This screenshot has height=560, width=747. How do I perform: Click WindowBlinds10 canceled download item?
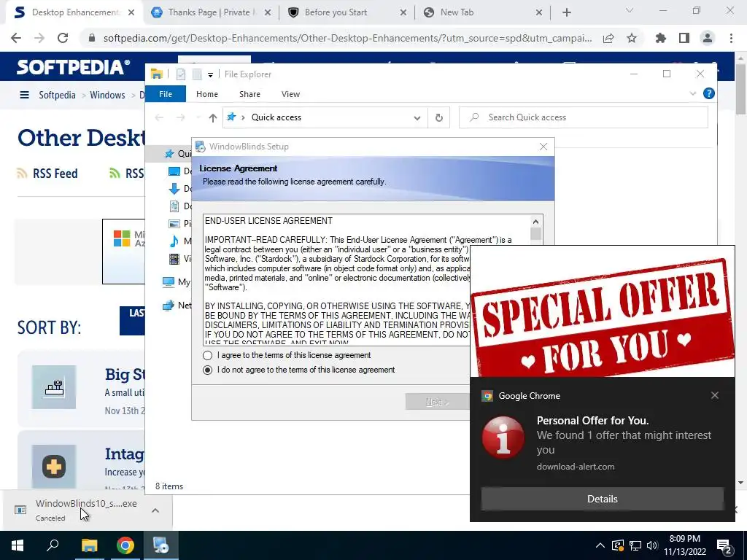pos(86,510)
